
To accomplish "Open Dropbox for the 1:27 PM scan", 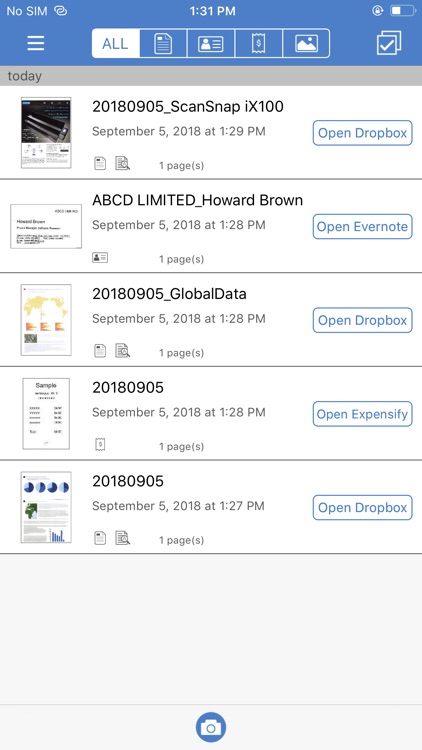I will 362,508.
